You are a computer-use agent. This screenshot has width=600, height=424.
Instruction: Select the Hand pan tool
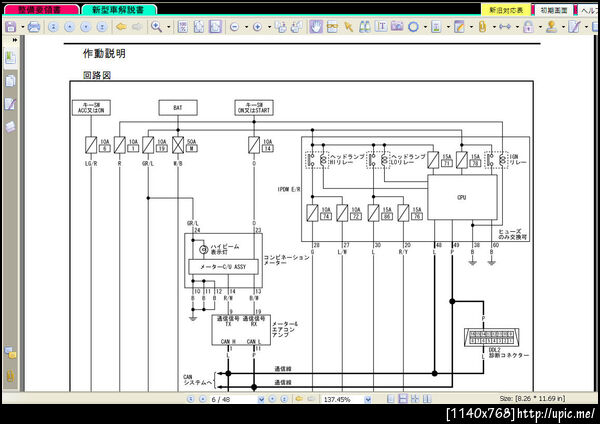point(316,27)
